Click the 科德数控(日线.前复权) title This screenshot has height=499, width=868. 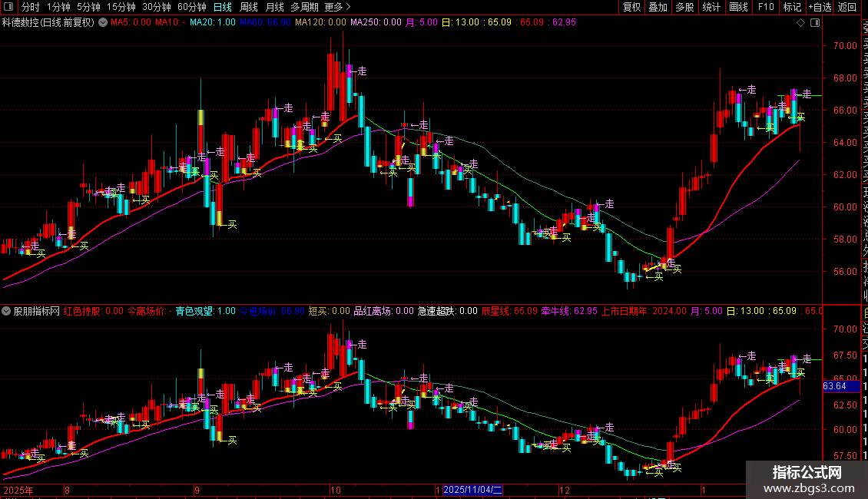click(x=48, y=22)
